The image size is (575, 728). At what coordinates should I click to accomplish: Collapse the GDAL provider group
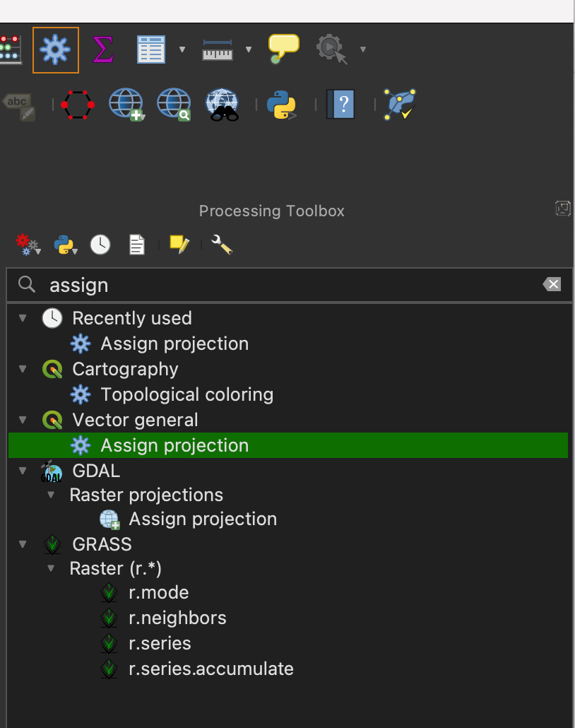click(23, 471)
